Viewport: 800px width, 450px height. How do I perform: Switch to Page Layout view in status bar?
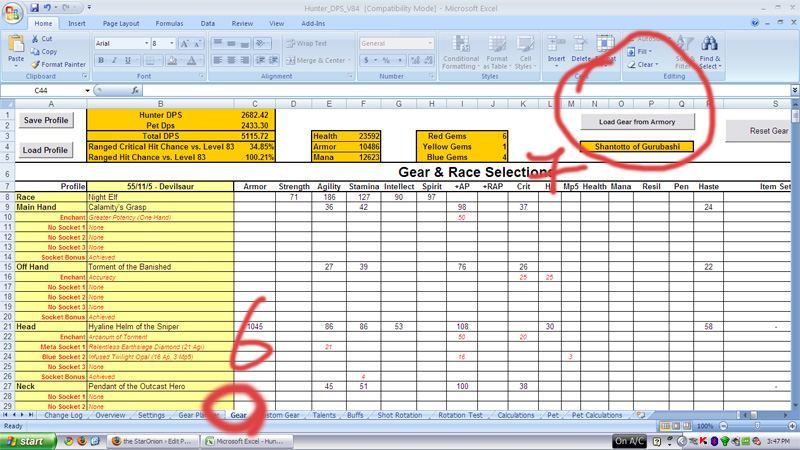click(676, 426)
